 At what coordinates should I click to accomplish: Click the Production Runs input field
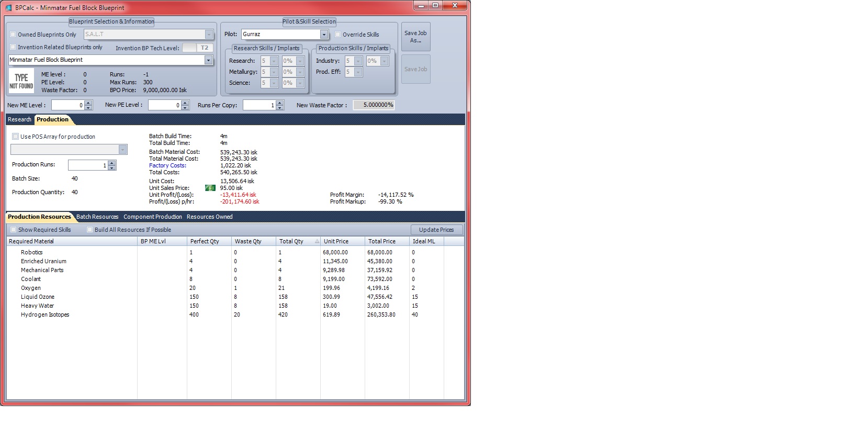click(x=88, y=165)
